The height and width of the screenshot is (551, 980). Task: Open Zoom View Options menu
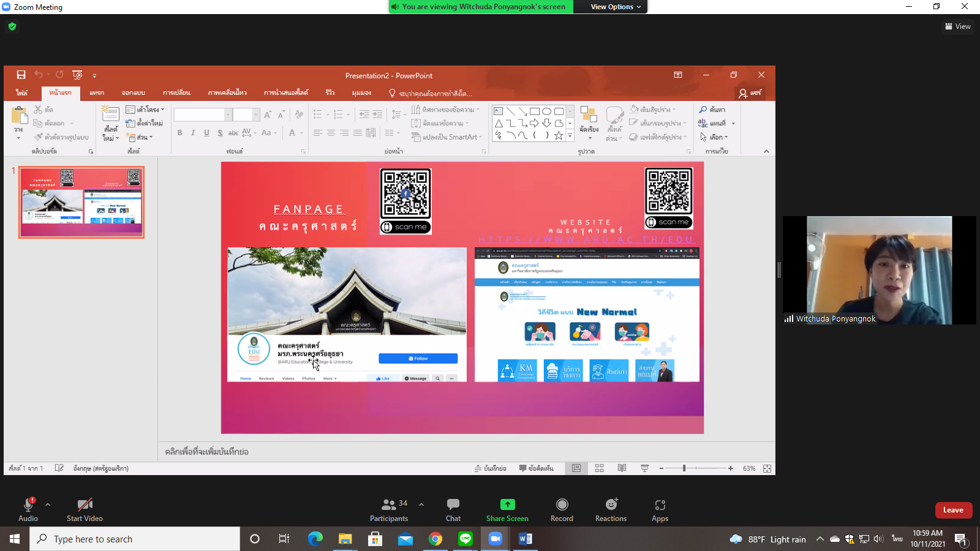point(616,7)
